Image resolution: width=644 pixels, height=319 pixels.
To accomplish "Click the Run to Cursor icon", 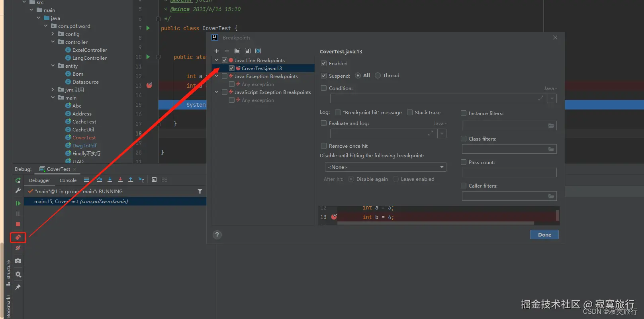I will (x=141, y=180).
